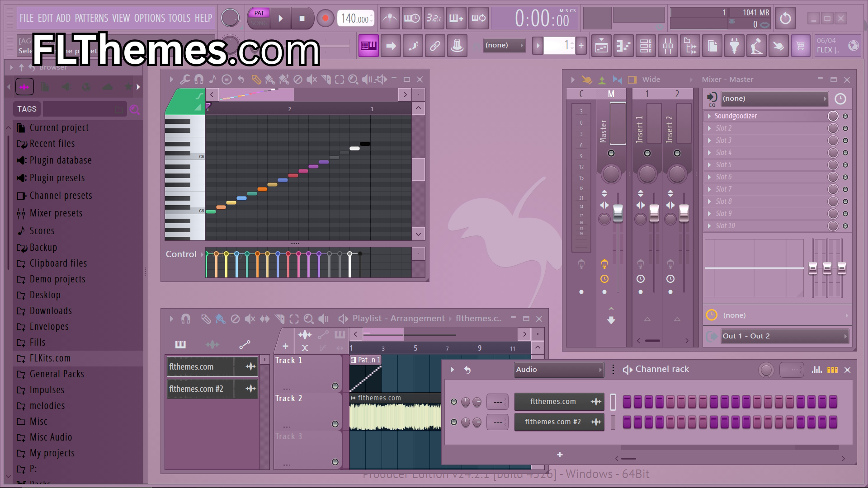This screenshot has width=868, height=488.
Task: Open the Channel rack options arrow menu
Action: coord(452,370)
